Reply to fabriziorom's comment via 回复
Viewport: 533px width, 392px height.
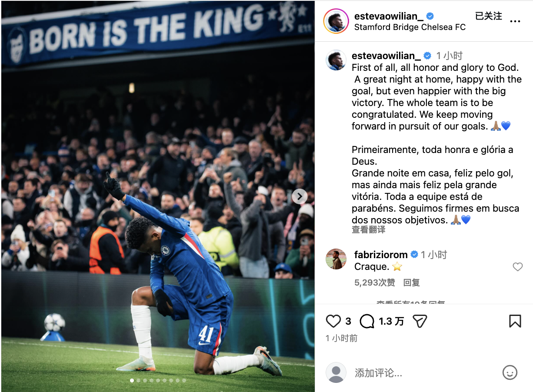tap(412, 283)
